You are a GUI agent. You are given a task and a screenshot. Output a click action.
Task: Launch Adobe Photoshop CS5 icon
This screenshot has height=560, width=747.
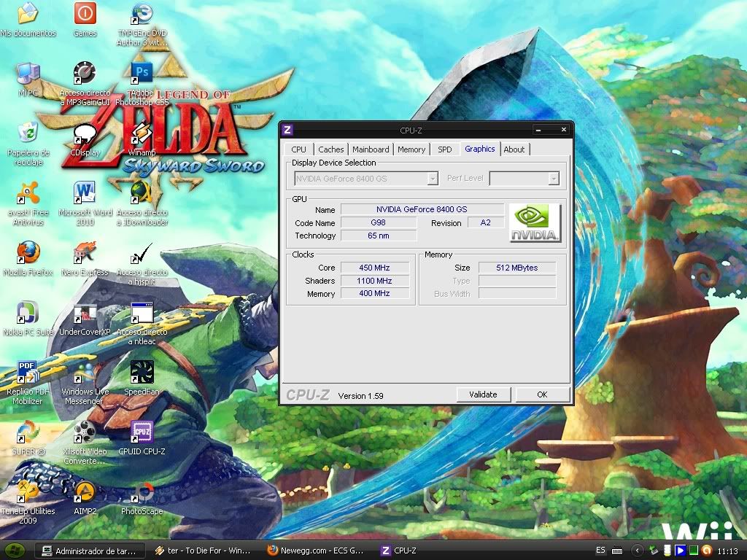(x=142, y=74)
